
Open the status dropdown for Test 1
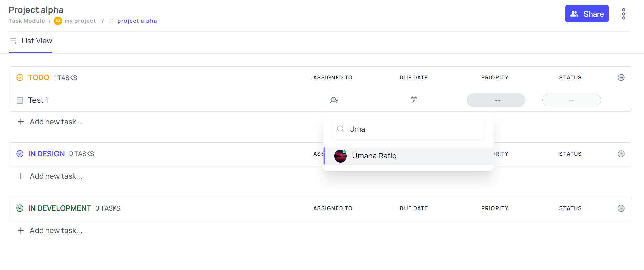[x=571, y=100]
